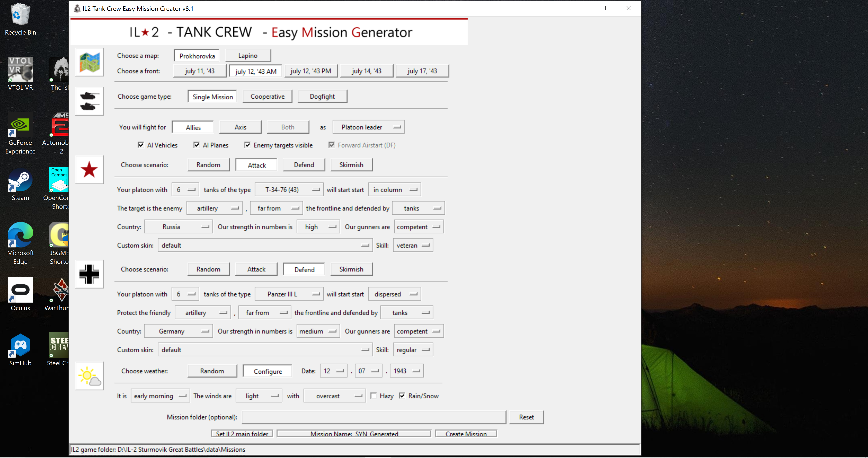Screen dimensions: 868x458
Task: Click the red star Allies icon
Action: point(89,170)
